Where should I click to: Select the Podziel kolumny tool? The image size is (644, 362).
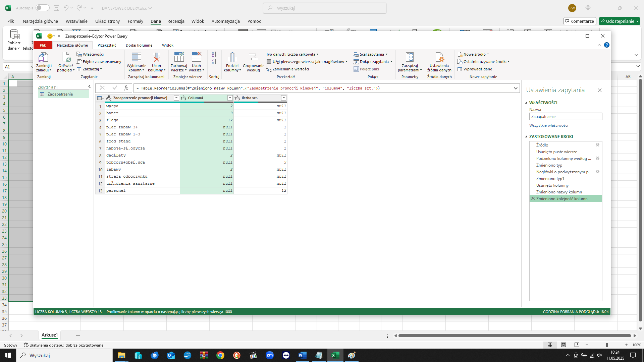[232, 62]
